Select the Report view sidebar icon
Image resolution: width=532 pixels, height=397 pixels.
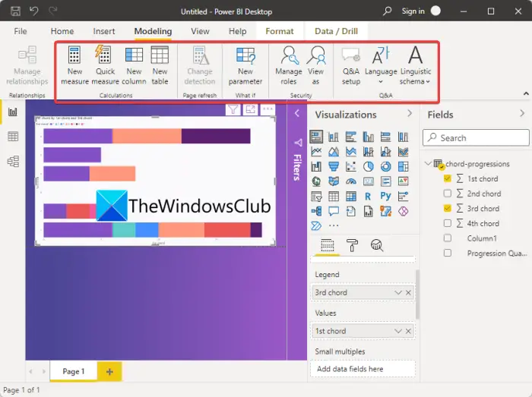(13, 112)
